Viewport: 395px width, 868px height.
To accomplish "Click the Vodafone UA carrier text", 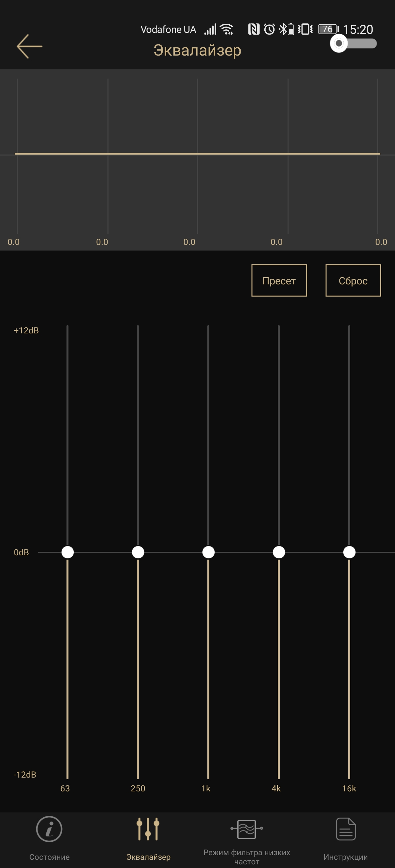I will (x=168, y=30).
